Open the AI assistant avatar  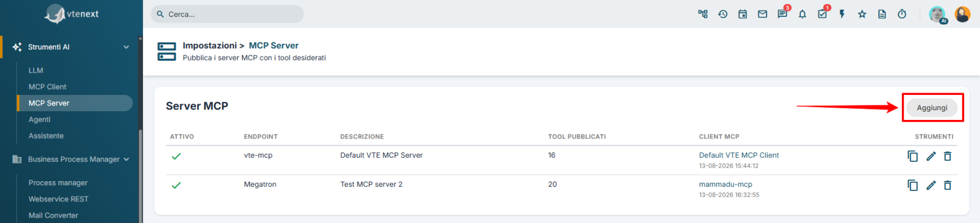tap(937, 15)
